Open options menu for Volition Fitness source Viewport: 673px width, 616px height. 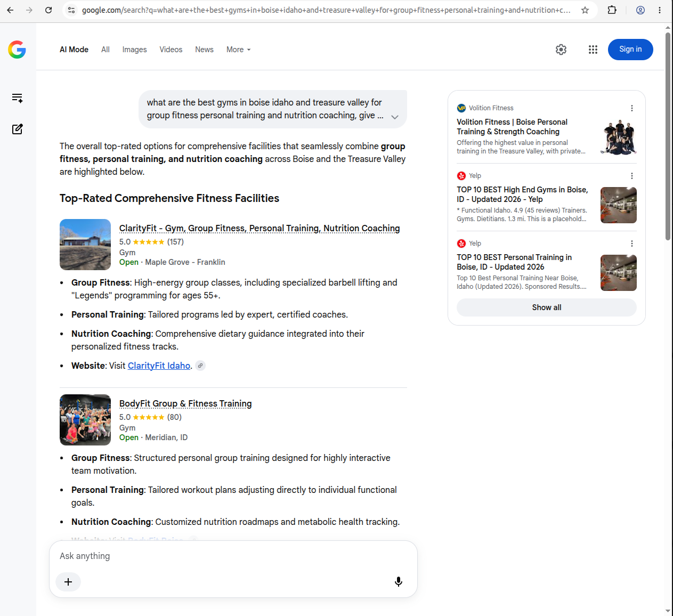(x=632, y=108)
